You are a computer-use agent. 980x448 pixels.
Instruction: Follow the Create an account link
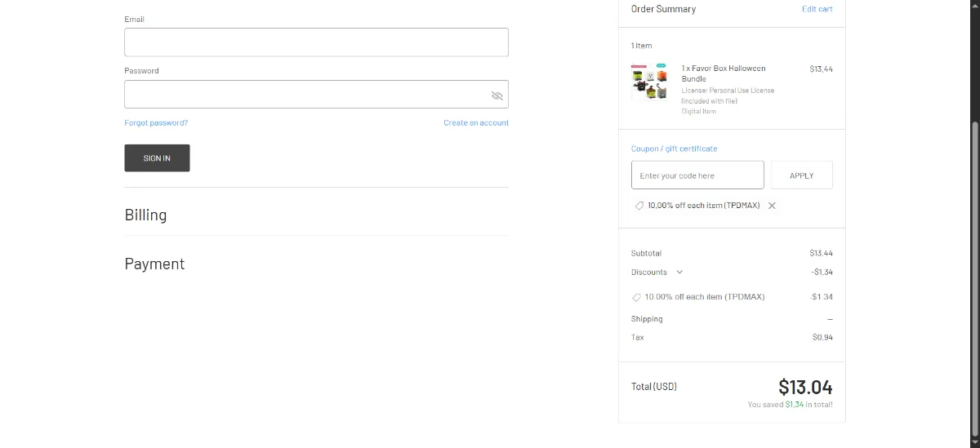(x=476, y=123)
